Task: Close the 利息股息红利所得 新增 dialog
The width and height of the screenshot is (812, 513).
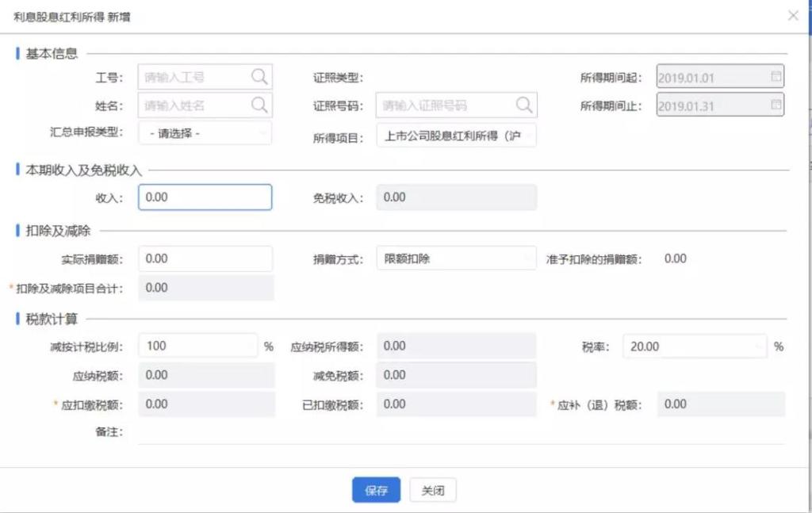Action: pos(793,16)
